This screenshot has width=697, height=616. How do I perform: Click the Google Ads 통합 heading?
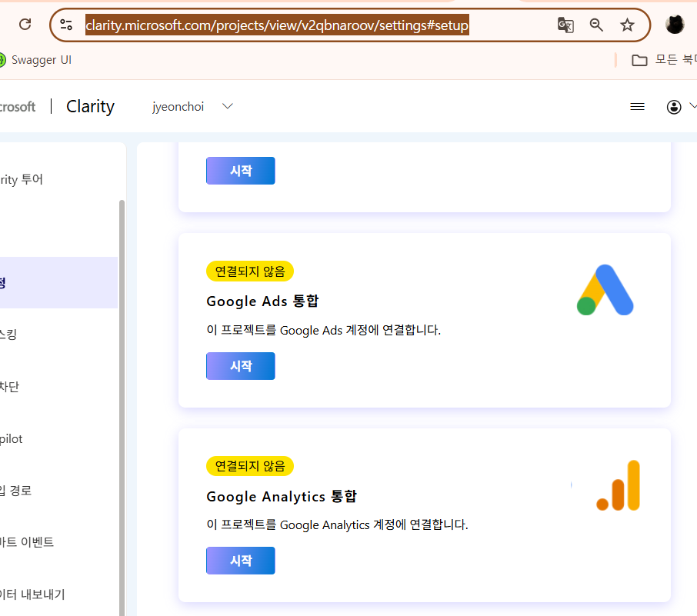(x=262, y=301)
